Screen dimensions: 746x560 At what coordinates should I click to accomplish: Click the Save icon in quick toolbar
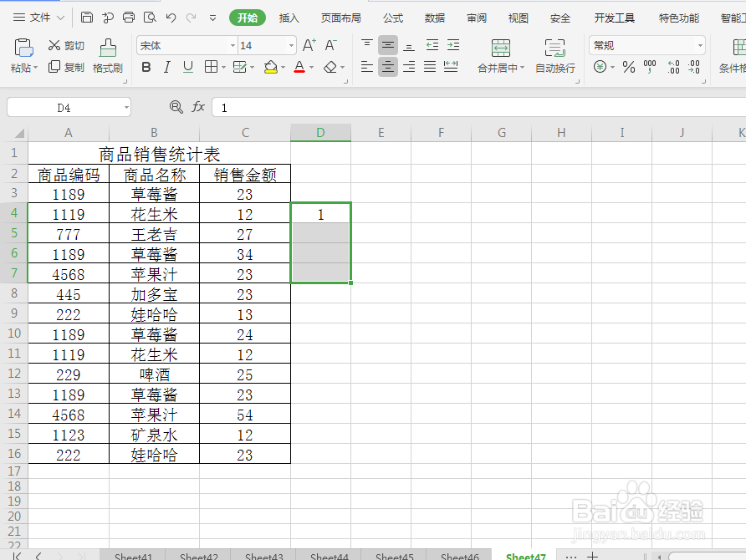pyautogui.click(x=87, y=18)
